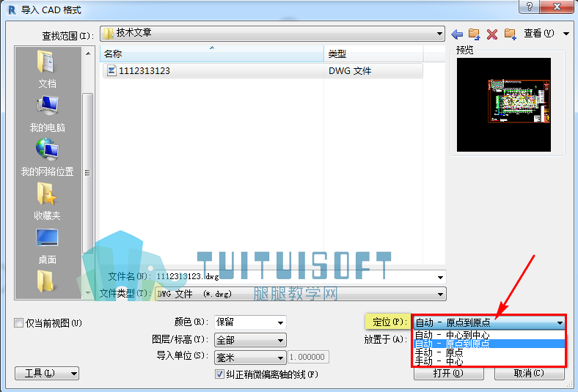This screenshot has width=578, height=392.
Task: Open 我的网络位置 in the sidebar
Action: click(x=47, y=158)
